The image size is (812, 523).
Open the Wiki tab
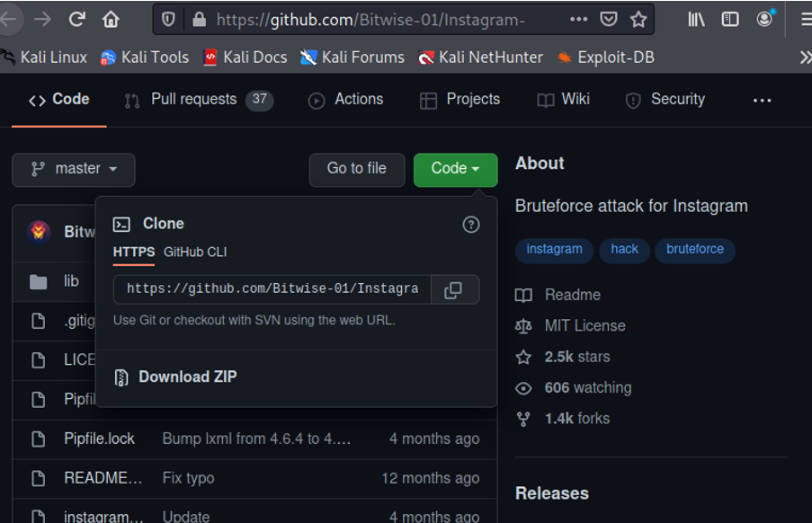pyautogui.click(x=564, y=100)
